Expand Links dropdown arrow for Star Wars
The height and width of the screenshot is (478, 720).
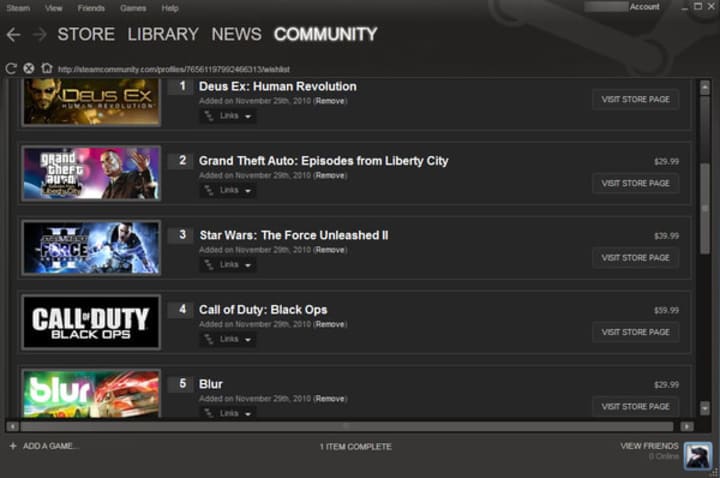point(248,265)
